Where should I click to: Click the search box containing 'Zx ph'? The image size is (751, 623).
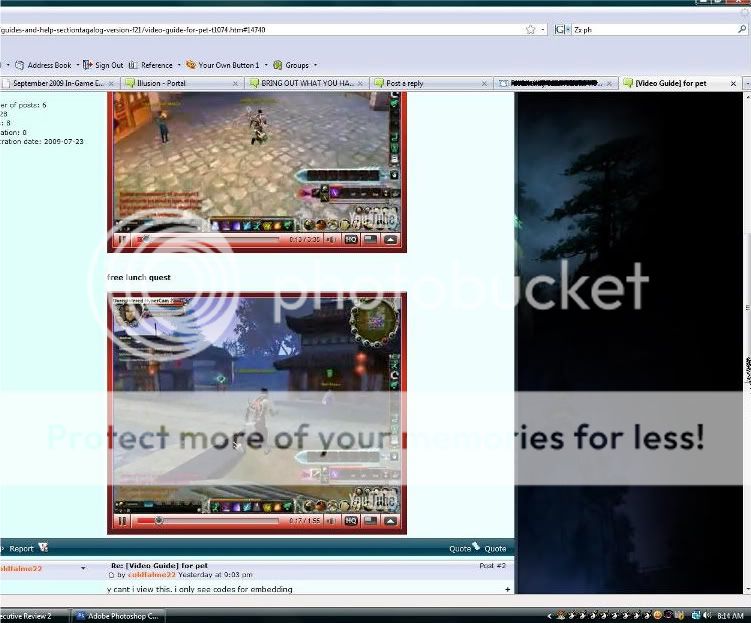[x=654, y=30]
